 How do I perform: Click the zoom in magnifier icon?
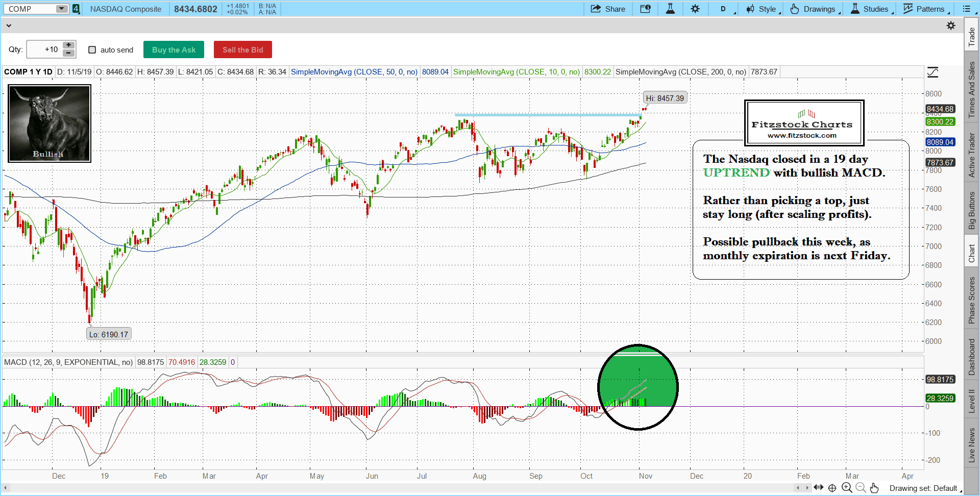(x=846, y=488)
